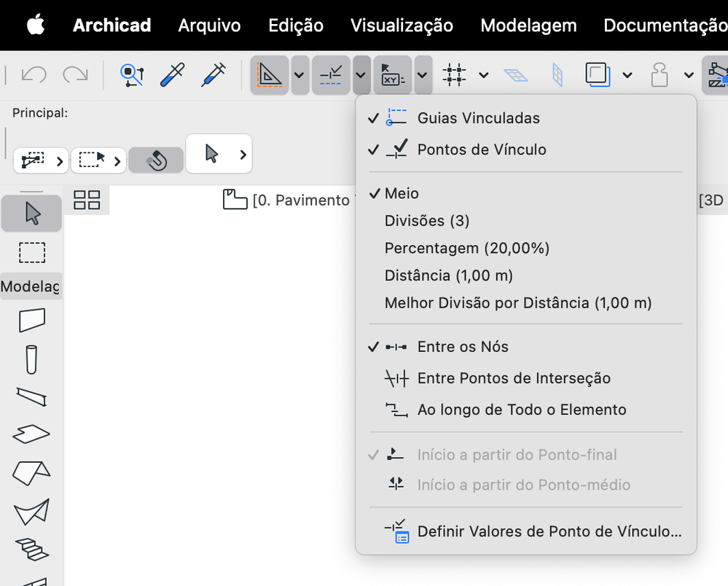This screenshot has width=728, height=586.
Task: Click the Redo arrow icon
Action: (75, 74)
